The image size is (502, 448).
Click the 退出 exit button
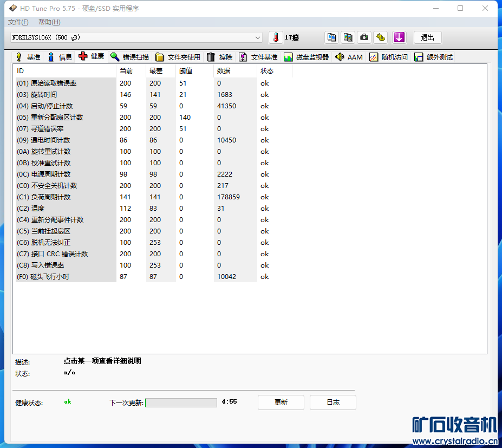pyautogui.click(x=428, y=37)
